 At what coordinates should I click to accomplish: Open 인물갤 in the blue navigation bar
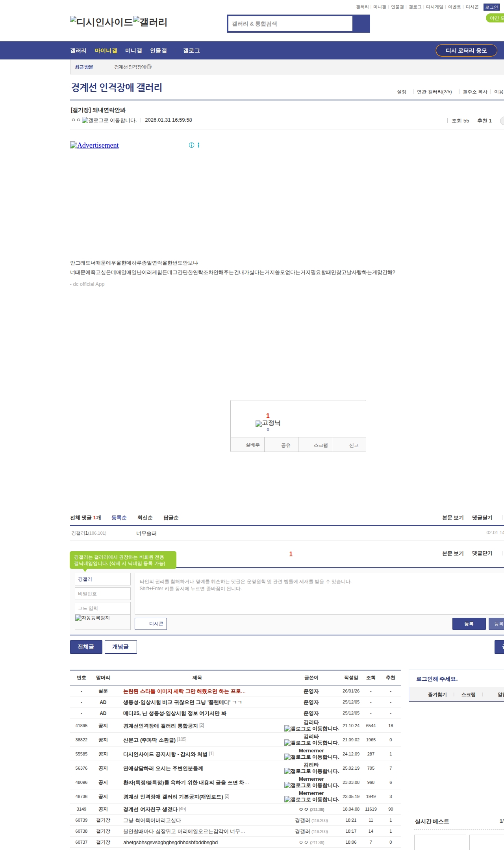point(158,51)
